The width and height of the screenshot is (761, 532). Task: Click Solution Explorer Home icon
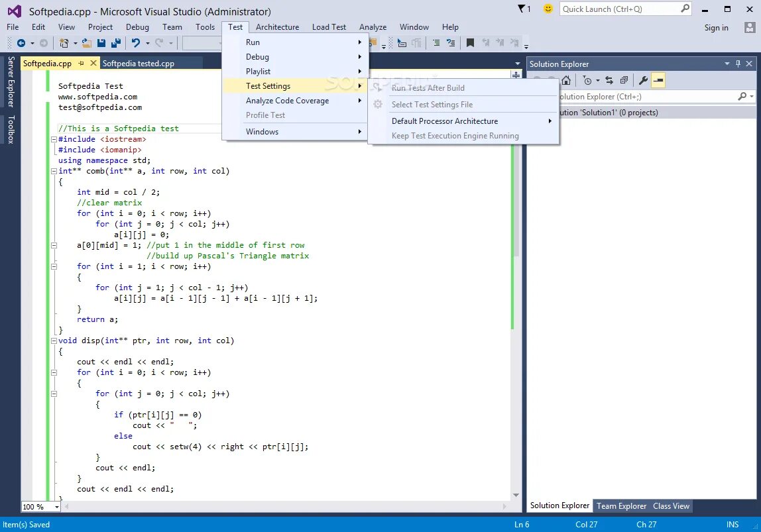(566, 81)
